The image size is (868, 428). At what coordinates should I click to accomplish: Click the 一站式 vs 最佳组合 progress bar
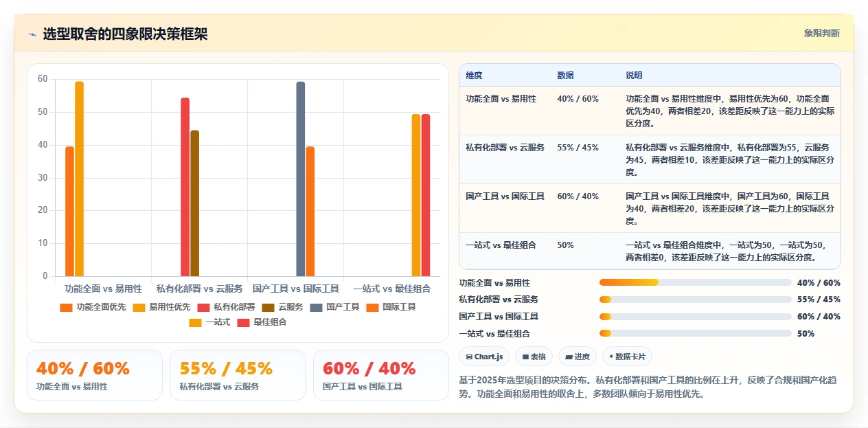click(695, 334)
